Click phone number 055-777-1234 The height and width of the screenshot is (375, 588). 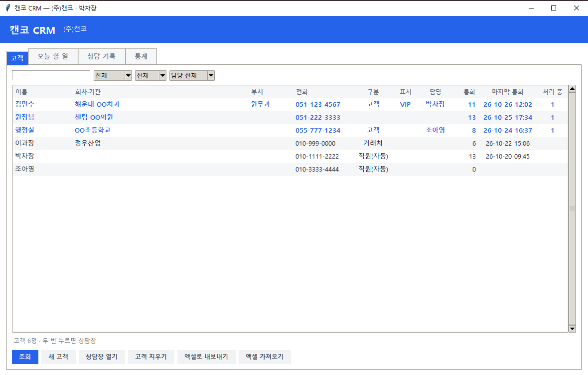pos(318,131)
